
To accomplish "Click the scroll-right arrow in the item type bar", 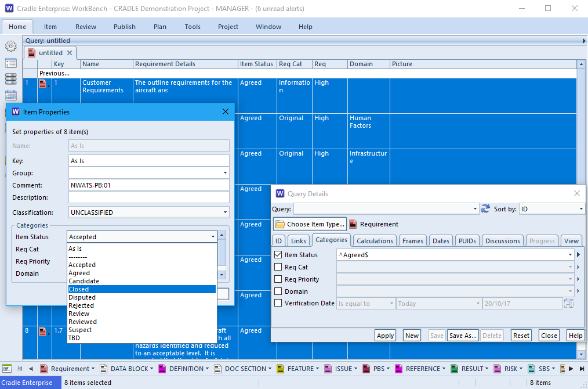I will 571,369.
